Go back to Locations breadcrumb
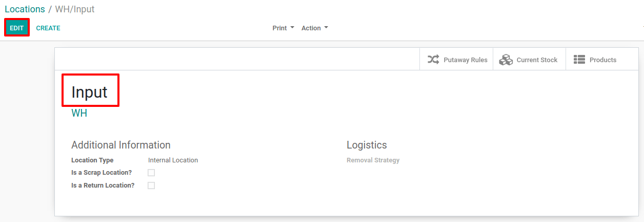The image size is (644, 222). [25, 9]
